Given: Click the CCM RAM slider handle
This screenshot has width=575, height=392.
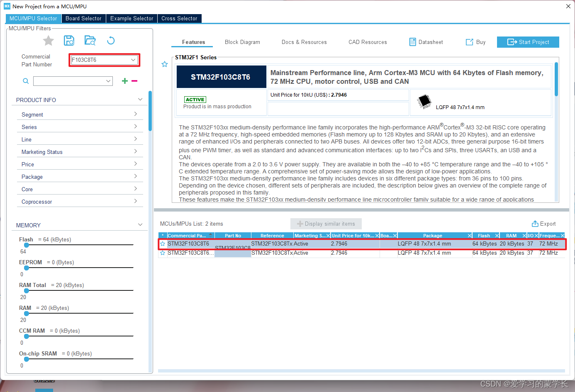Looking at the screenshot, I should coord(27,336).
